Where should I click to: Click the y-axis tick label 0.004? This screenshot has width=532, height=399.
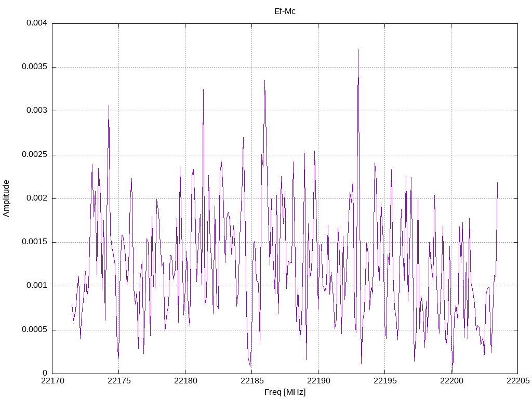tap(37, 23)
